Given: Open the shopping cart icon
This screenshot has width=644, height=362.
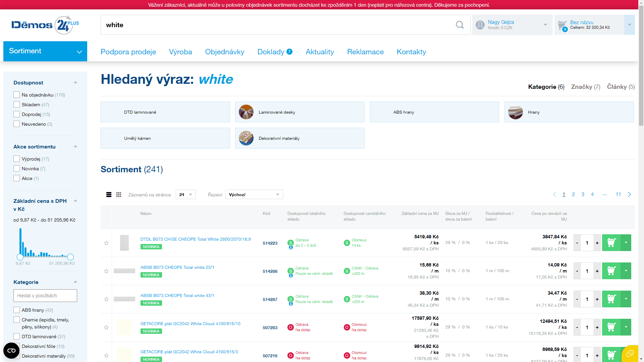Looking at the screenshot, I should [x=562, y=25].
